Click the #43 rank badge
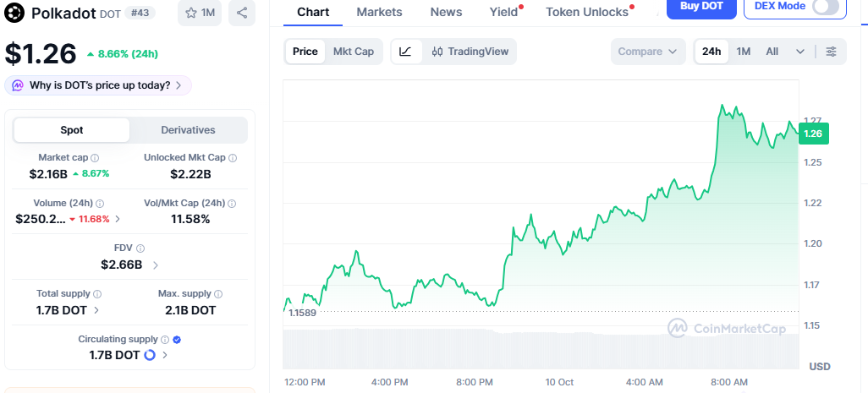The image size is (868, 393). (140, 13)
